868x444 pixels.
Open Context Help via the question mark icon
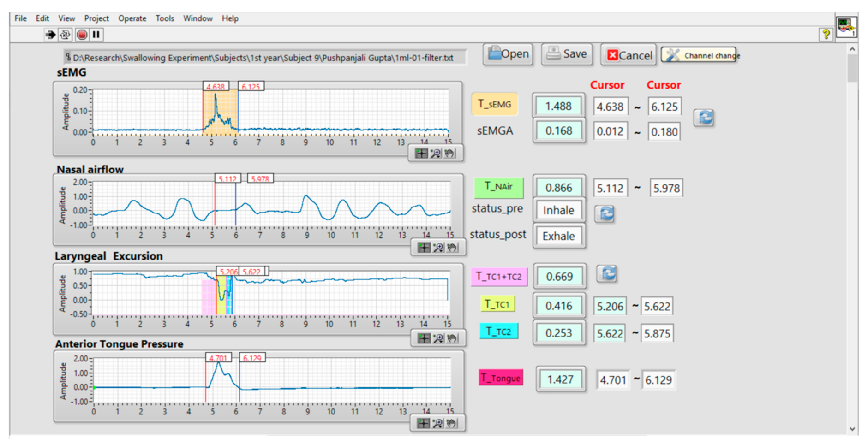pyautogui.click(x=826, y=34)
